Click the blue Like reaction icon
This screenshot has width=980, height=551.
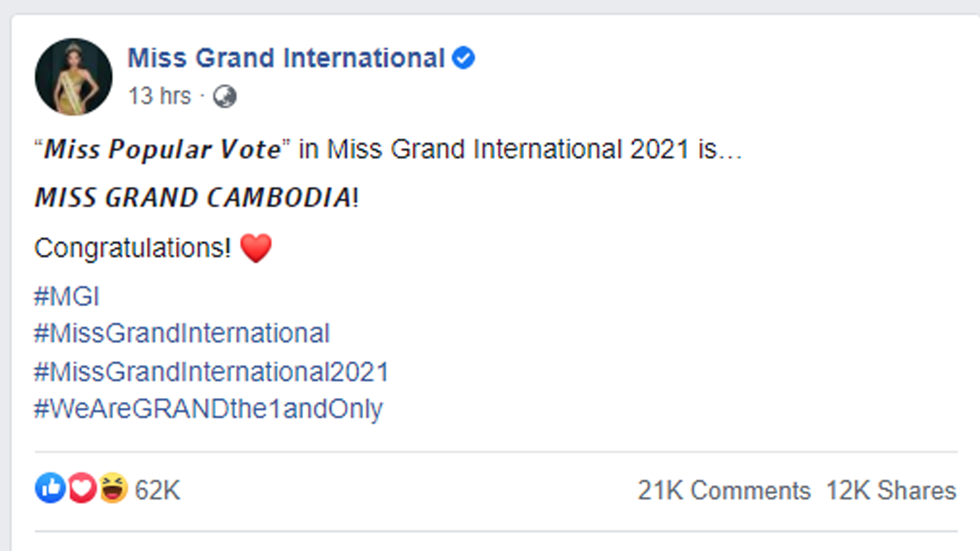pyautogui.click(x=50, y=488)
